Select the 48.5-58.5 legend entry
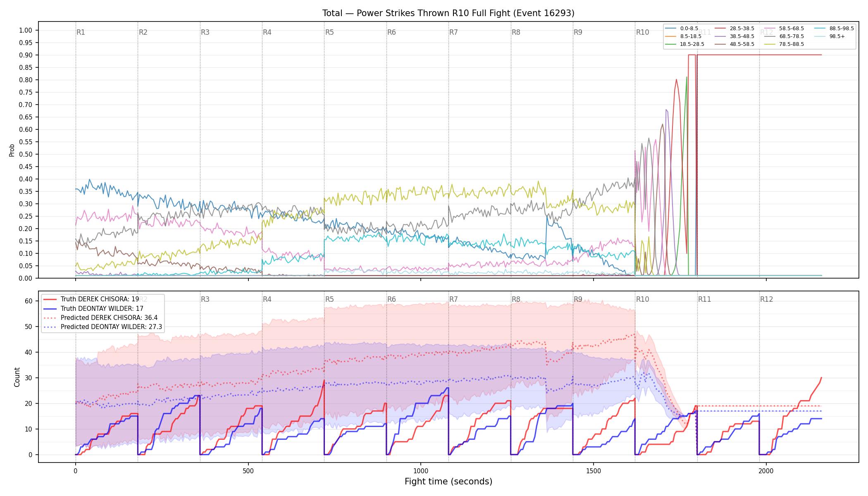Screen dimensions: 868x496 pyautogui.click(x=734, y=44)
